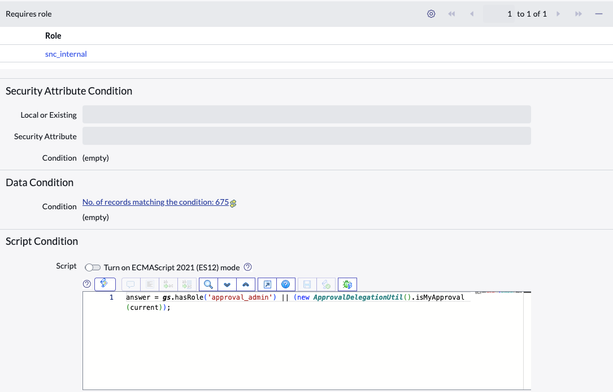Click ApprovalDelegationUtil text in script
The image size is (613, 392).
358,297
